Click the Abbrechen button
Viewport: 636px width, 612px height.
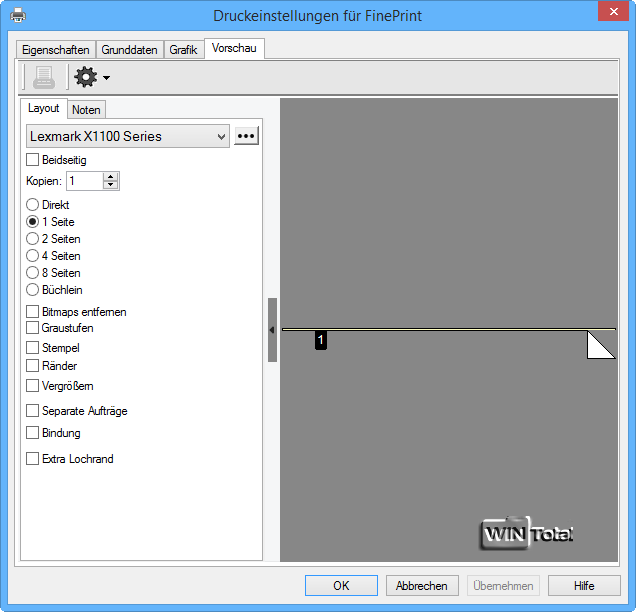coord(422,585)
